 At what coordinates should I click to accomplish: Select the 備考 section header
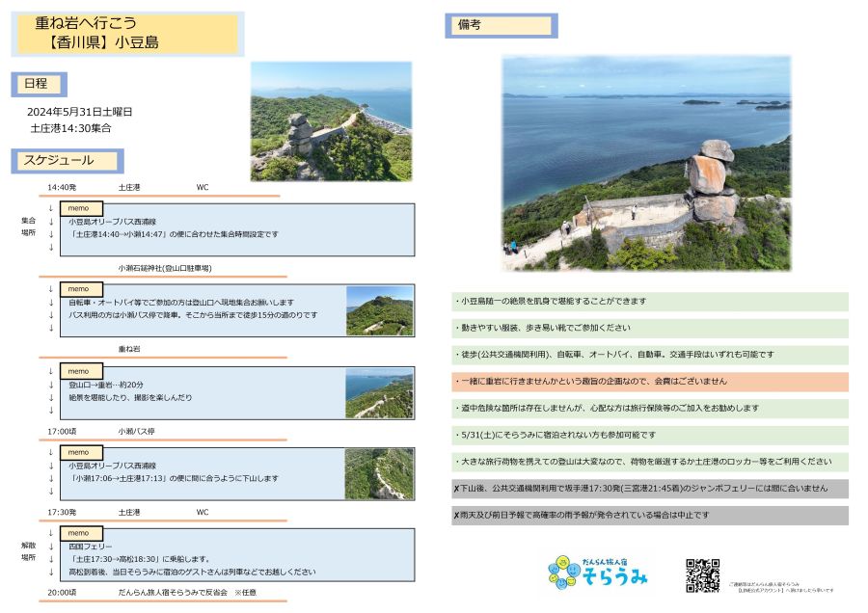pyautogui.click(x=501, y=26)
